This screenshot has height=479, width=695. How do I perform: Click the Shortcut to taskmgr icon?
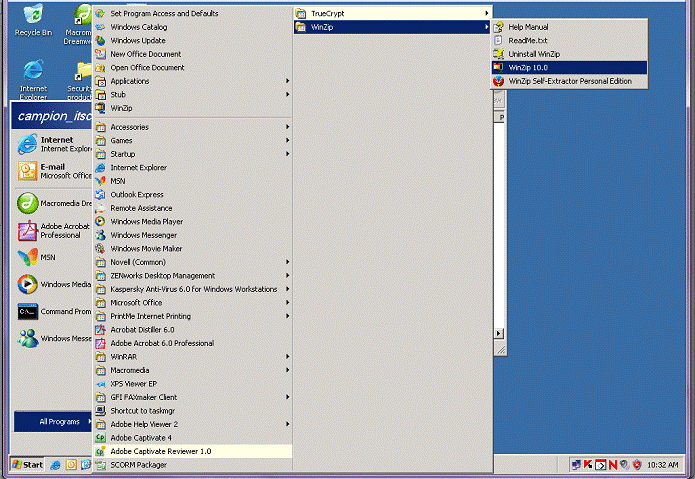click(101, 411)
